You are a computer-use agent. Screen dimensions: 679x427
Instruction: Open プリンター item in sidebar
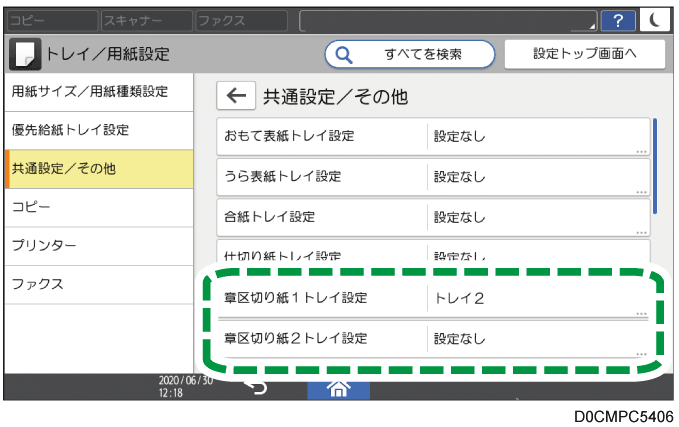tap(99, 246)
